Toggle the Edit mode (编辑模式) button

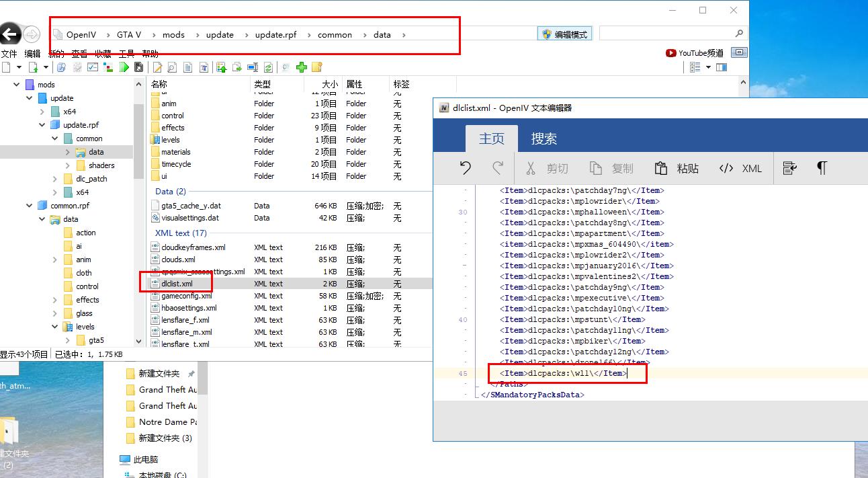pos(565,34)
